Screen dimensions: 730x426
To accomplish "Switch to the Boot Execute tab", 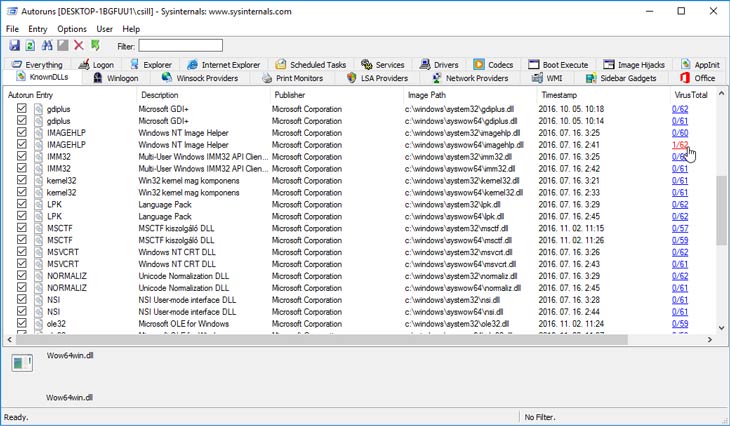I will tap(558, 65).
